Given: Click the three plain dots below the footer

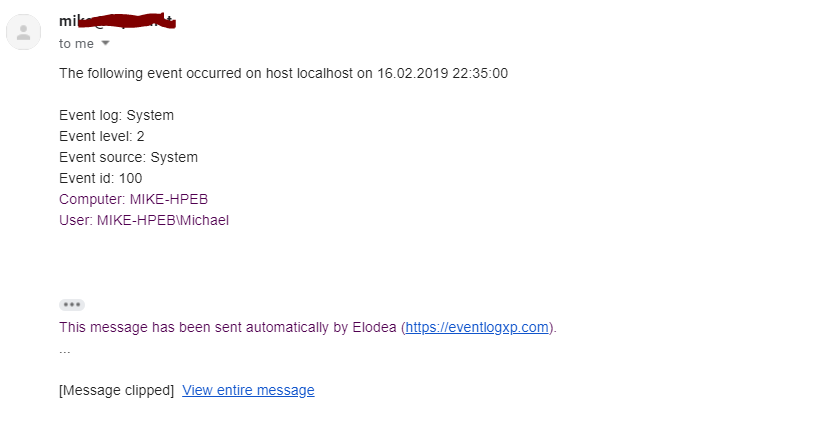Looking at the screenshot, I should click(64, 352).
